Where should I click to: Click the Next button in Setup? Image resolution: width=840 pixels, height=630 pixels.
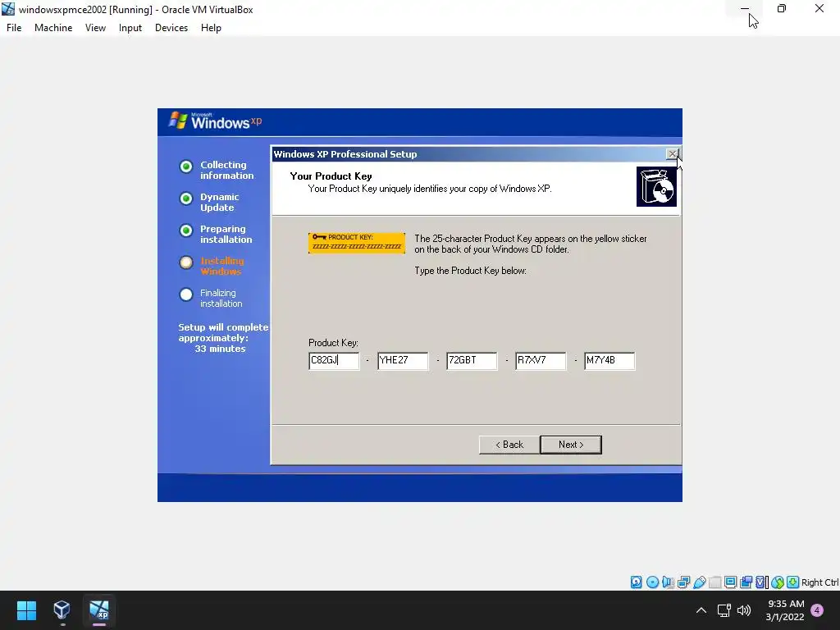[571, 445]
